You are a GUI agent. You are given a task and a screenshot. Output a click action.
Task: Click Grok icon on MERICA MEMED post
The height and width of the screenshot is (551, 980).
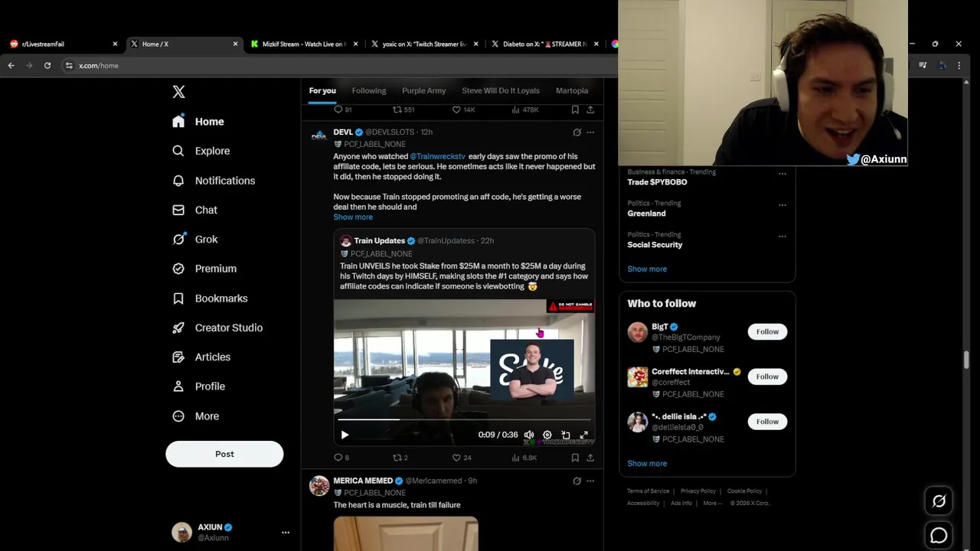tap(577, 481)
